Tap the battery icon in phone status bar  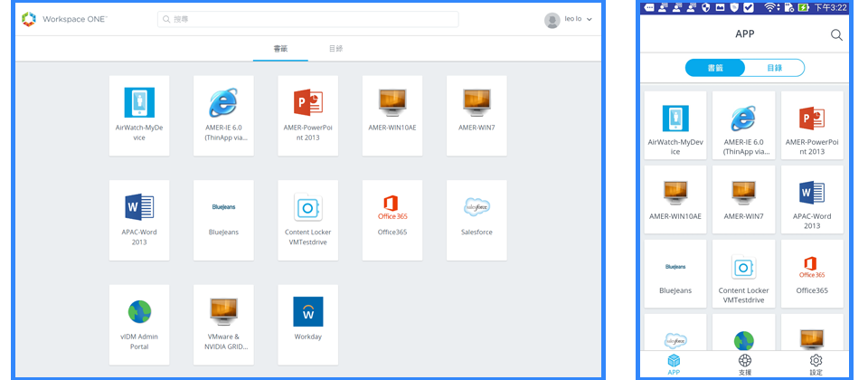[803, 7]
